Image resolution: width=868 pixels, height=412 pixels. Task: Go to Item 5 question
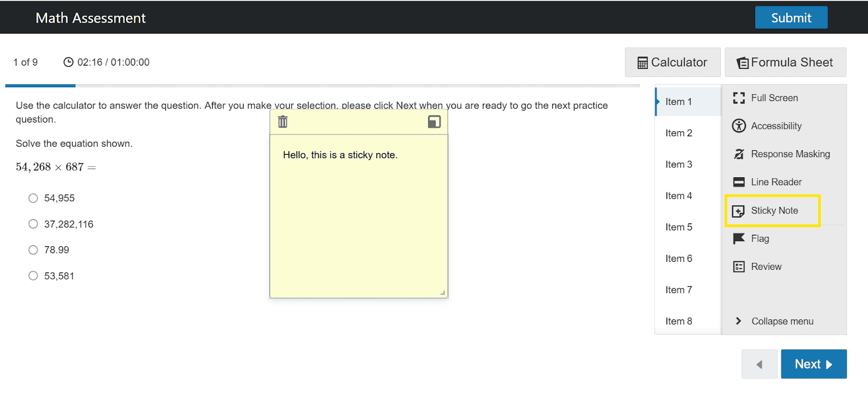coord(679,228)
